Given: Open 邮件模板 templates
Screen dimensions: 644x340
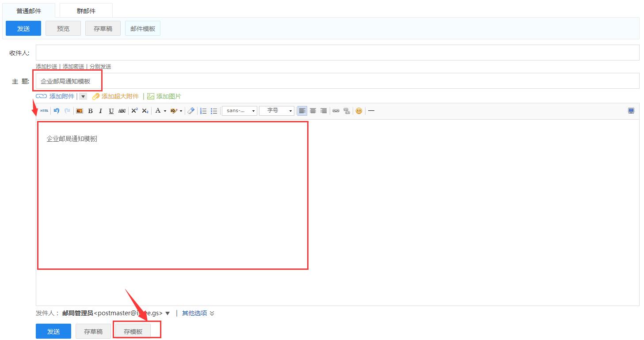Looking at the screenshot, I should pyautogui.click(x=143, y=28).
